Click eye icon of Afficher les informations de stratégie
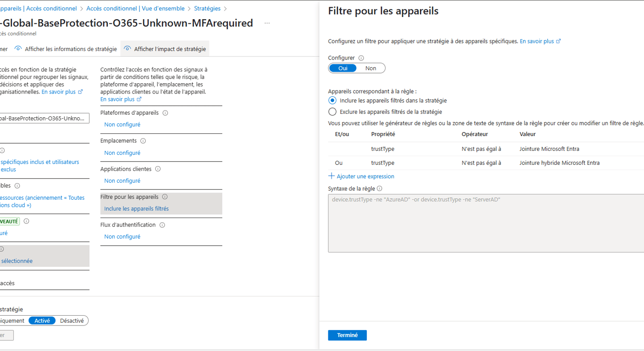The width and height of the screenshot is (644, 351). click(x=18, y=49)
